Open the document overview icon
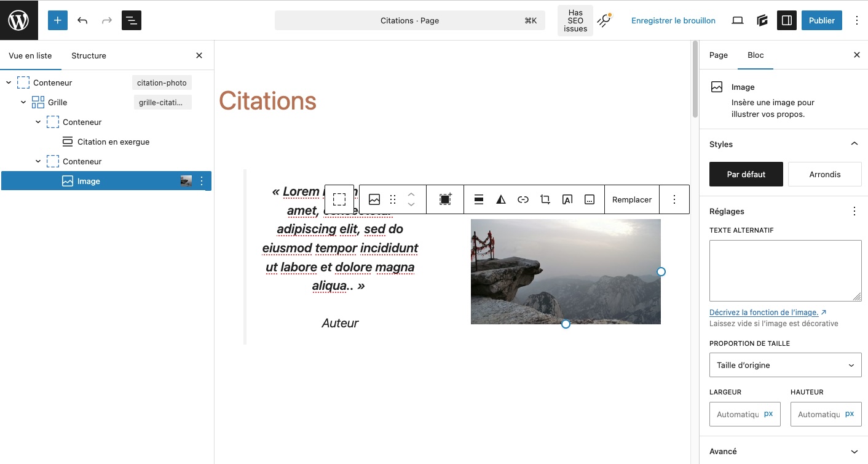868x464 pixels. point(131,20)
